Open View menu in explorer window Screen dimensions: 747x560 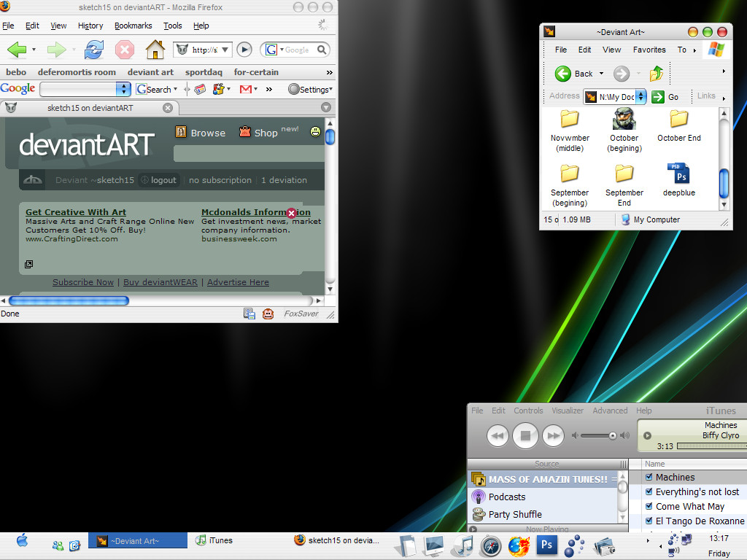[611, 50]
